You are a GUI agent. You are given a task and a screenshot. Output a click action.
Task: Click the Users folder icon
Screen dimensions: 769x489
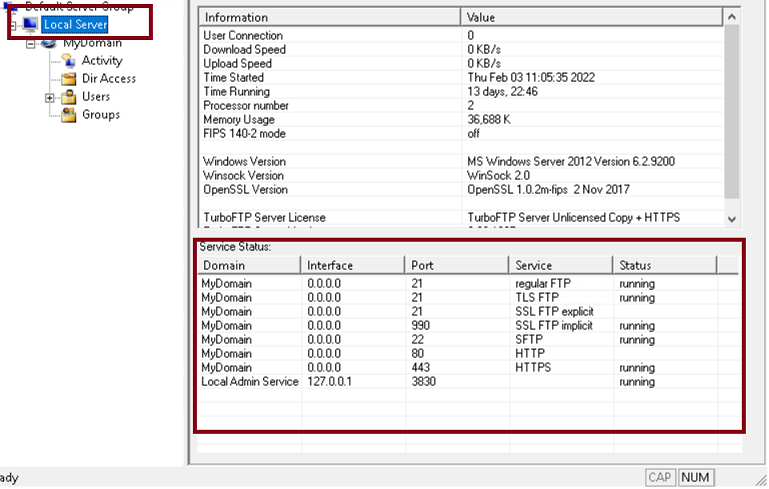[x=69, y=97]
